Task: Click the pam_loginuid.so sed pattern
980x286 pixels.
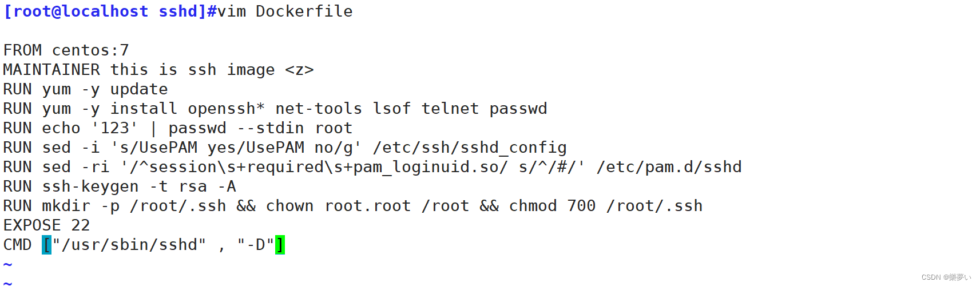Action: click(314, 167)
